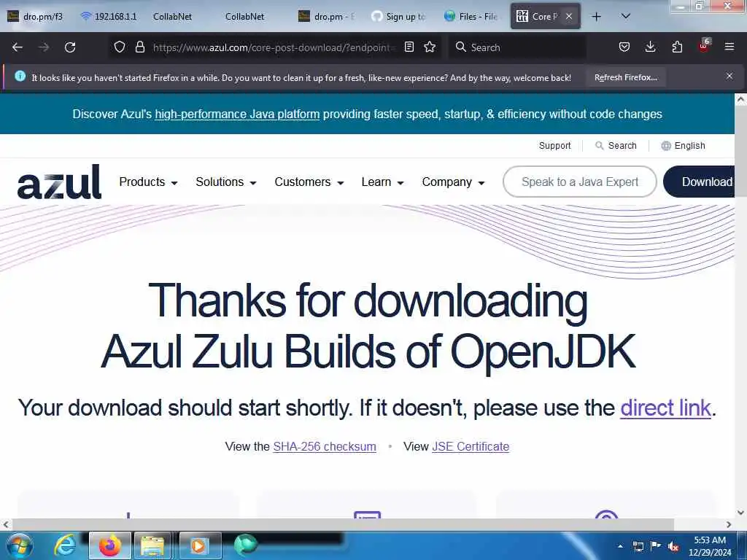This screenshot has height=560, width=747.
Task: Switch to the Sign up tab
Action: [399, 17]
